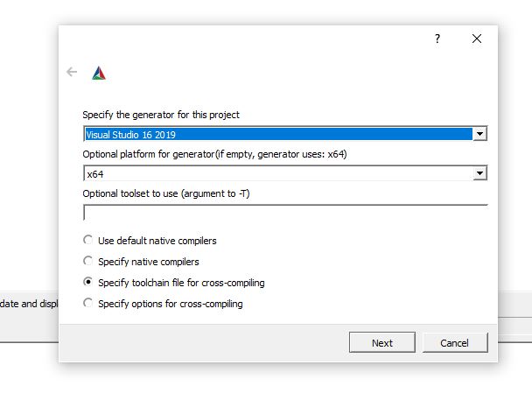Click the optional toolset text field

pos(284,213)
